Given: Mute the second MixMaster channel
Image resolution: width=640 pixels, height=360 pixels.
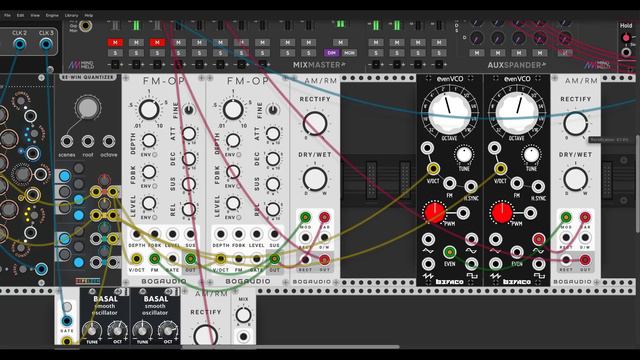Looking at the screenshot, I should pos(136,42).
